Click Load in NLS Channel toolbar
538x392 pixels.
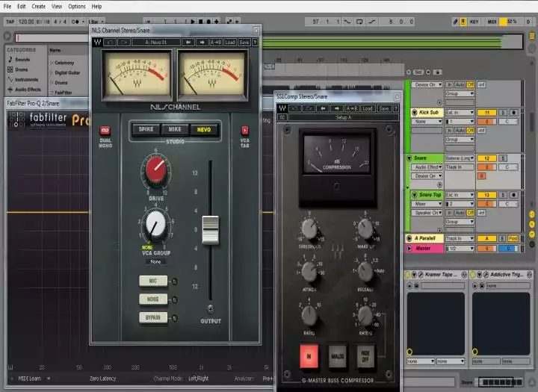[x=230, y=42]
